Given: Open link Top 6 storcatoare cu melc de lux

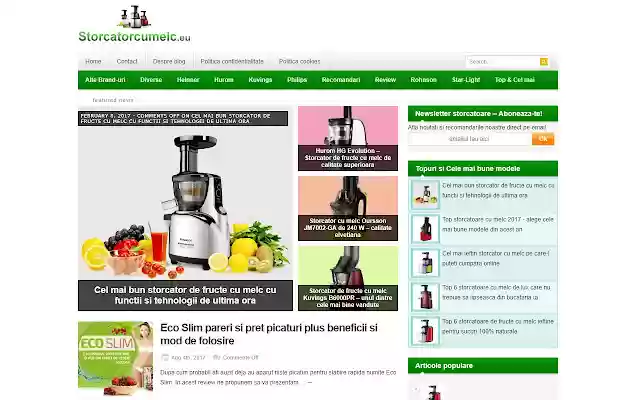Looking at the screenshot, I should [496, 292].
